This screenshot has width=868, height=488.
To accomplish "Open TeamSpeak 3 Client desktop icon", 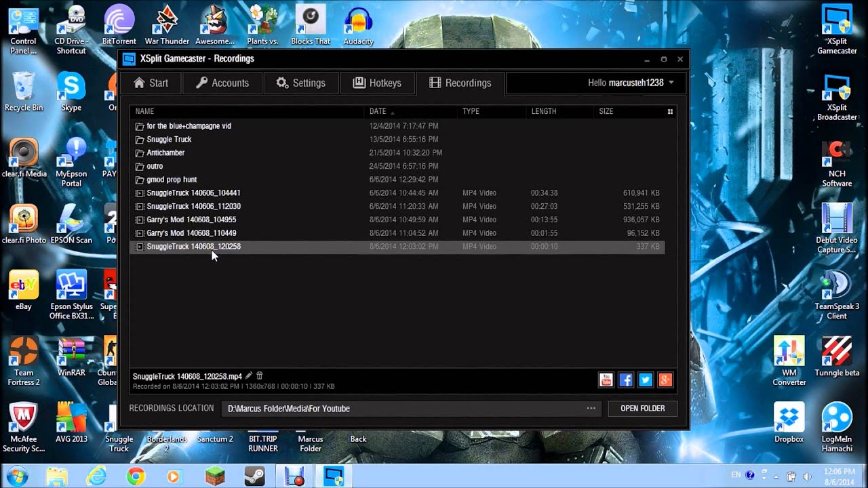I will pos(837,296).
